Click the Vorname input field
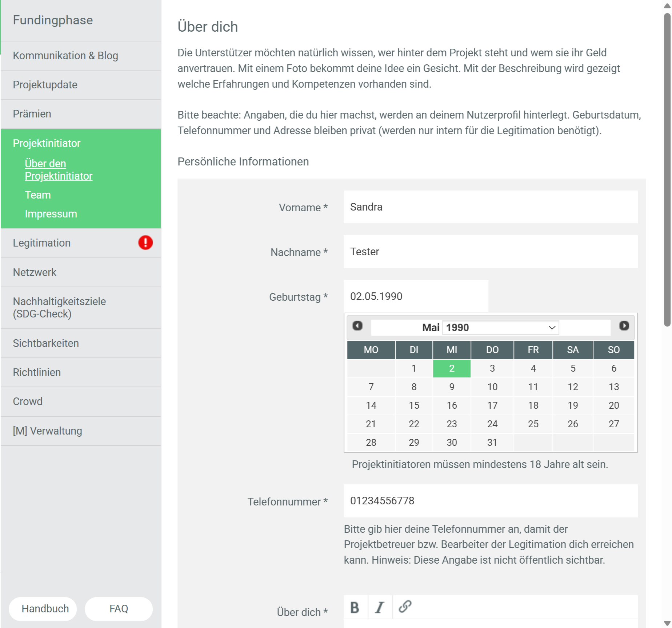 pos(490,207)
